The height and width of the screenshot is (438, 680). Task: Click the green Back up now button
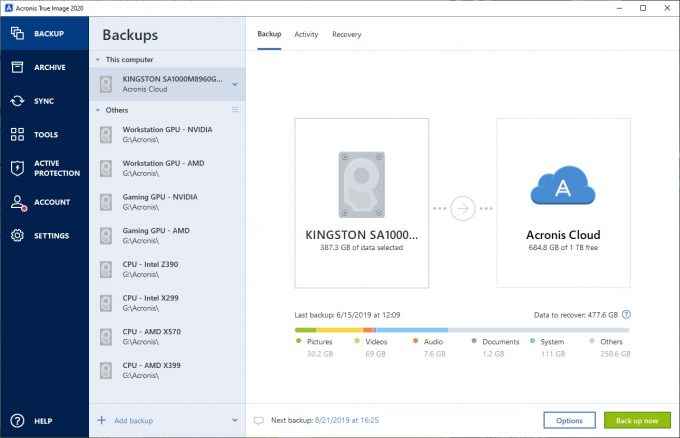pos(637,420)
